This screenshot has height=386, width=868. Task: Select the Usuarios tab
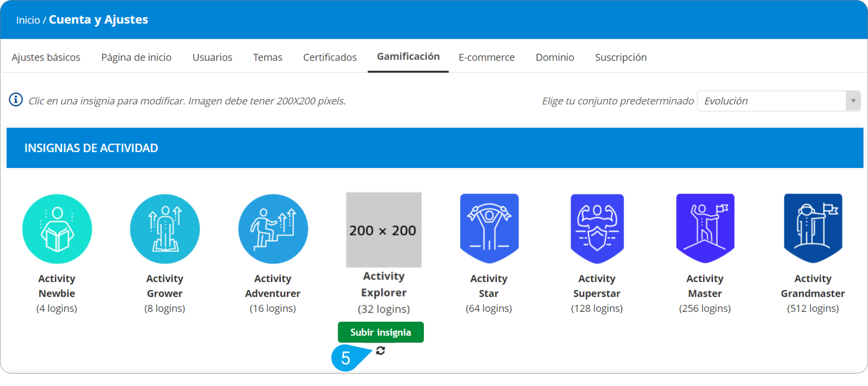212,57
